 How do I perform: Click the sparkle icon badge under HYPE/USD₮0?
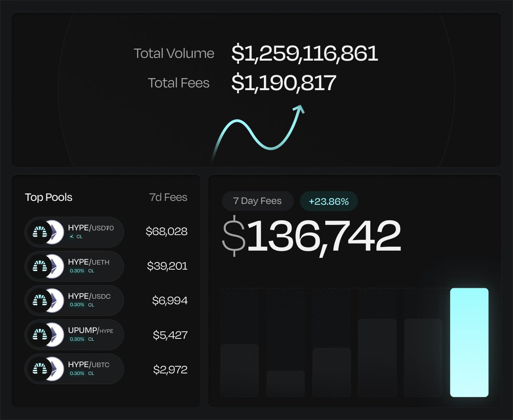71,236
